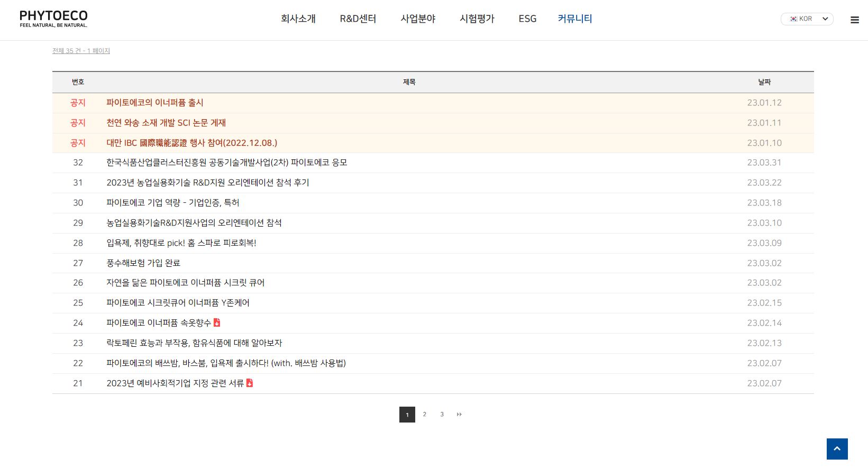This screenshot has height=467, width=868.
Task: Click date 23.03.22
Action: (764, 183)
